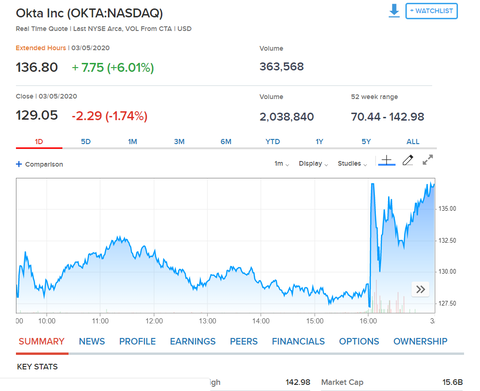This screenshot has height=391, width=480.
Task: Select the 5D time range tab
Action: (x=86, y=142)
